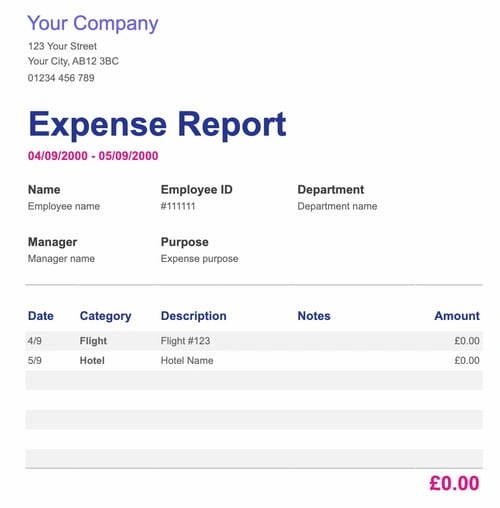This screenshot has width=500, height=508.
Task: Select the 123 Your Street address line
Action: coord(62,46)
